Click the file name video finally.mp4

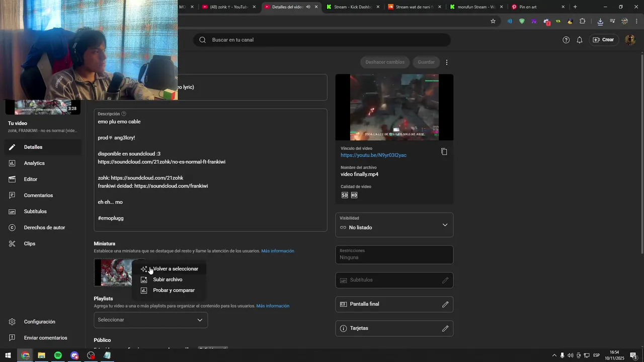coord(359,174)
